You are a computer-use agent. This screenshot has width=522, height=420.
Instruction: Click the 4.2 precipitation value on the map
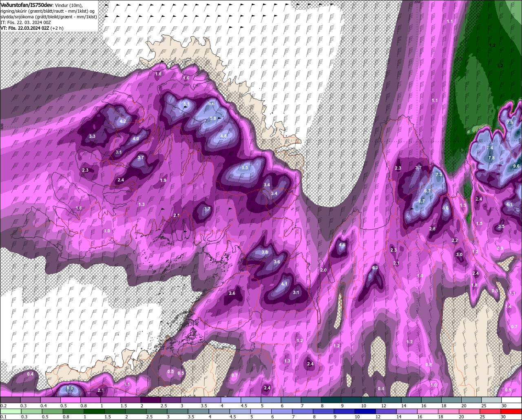[123, 121]
